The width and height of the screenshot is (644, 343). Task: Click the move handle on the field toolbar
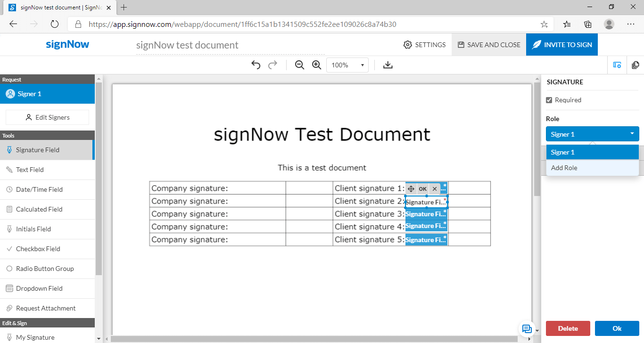point(411,189)
